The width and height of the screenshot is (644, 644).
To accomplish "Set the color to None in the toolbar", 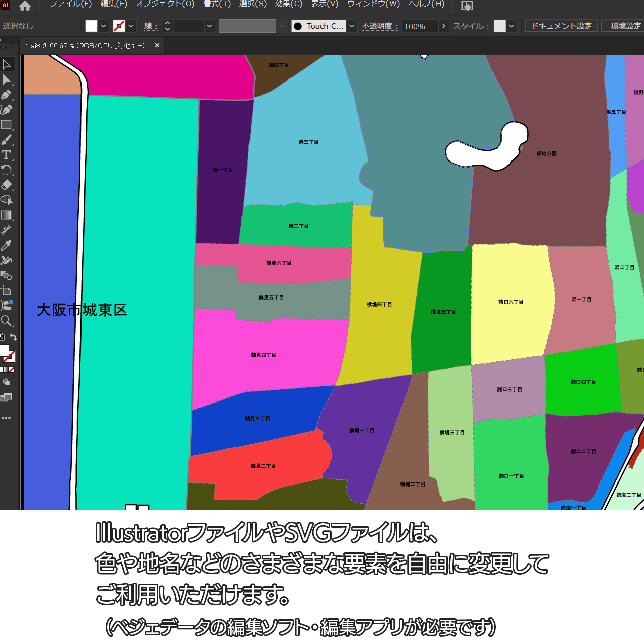I will (12, 370).
